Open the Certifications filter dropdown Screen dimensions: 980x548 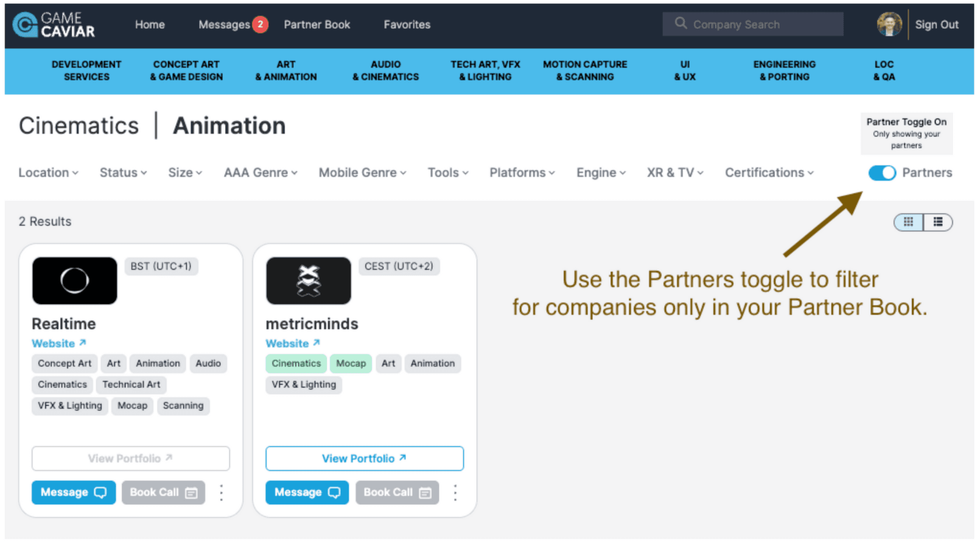pyautogui.click(x=769, y=173)
